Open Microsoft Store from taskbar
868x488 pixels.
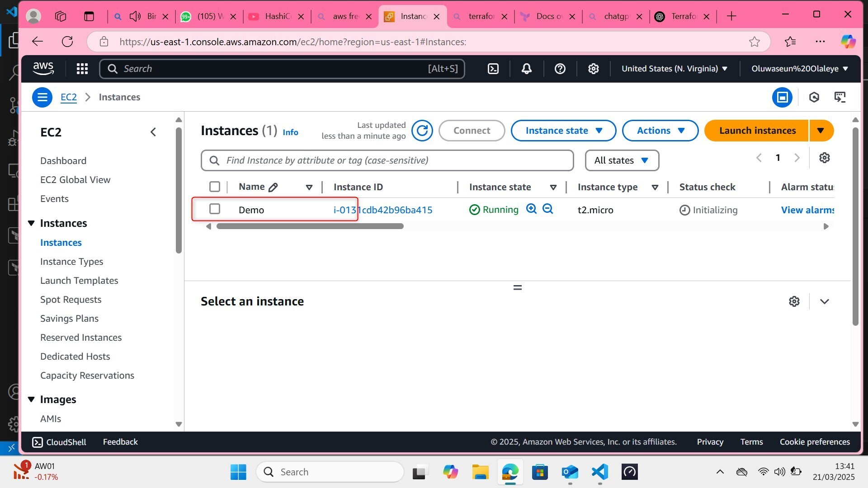(540, 472)
